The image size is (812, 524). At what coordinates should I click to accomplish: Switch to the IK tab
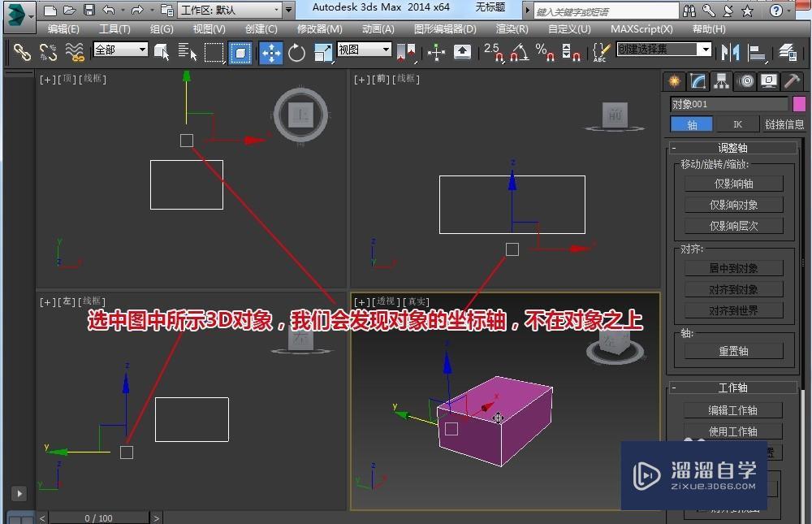pos(737,124)
